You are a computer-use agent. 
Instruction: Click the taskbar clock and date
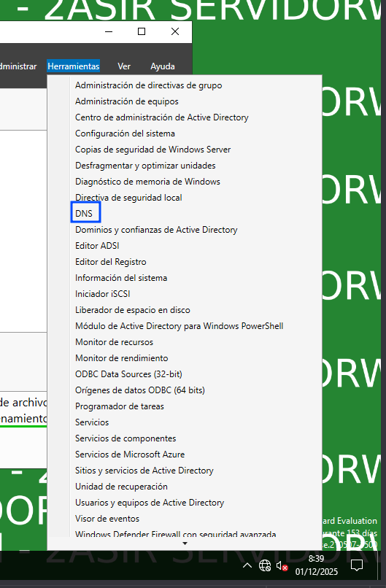(x=316, y=565)
